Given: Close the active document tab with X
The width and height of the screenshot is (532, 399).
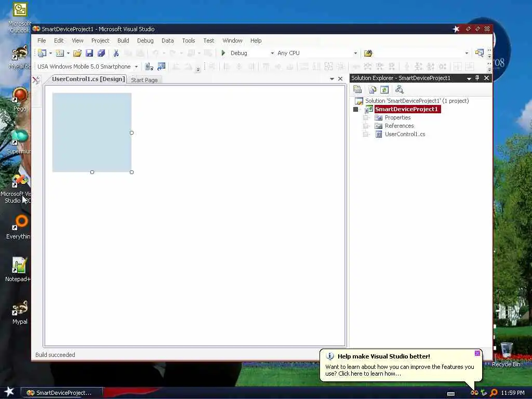Looking at the screenshot, I should (x=340, y=79).
